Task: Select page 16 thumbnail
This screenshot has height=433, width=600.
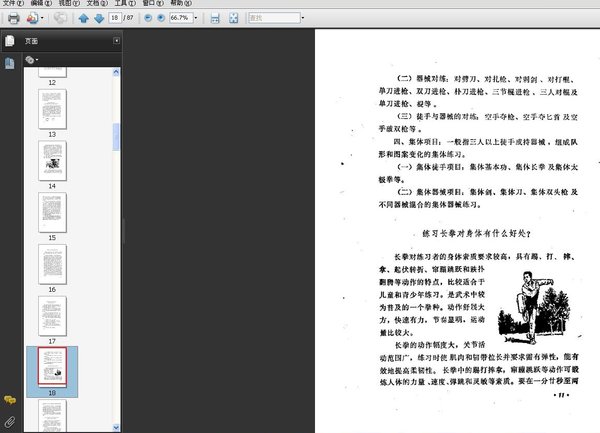Action: tap(52, 264)
